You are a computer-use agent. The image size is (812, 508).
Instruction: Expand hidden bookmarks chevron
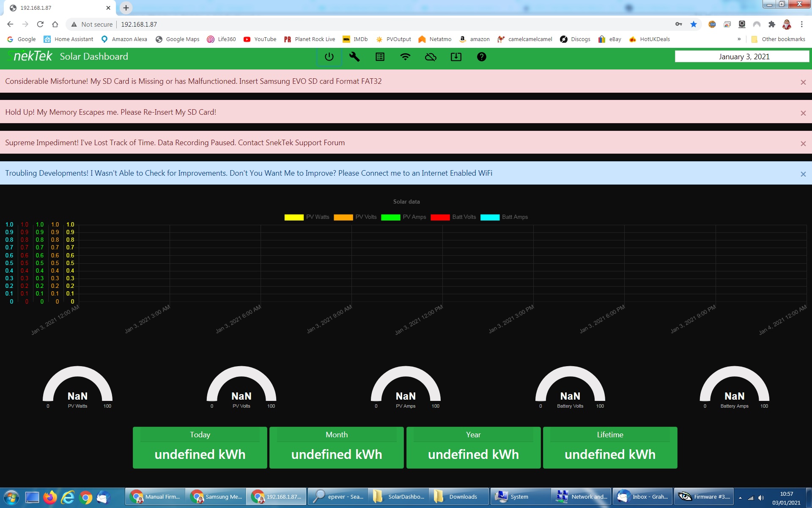[739, 39]
